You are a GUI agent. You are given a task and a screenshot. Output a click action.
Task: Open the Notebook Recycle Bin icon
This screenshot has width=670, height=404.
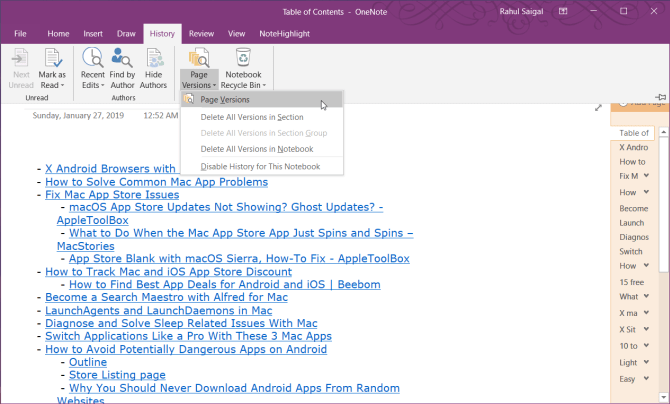tap(243, 59)
